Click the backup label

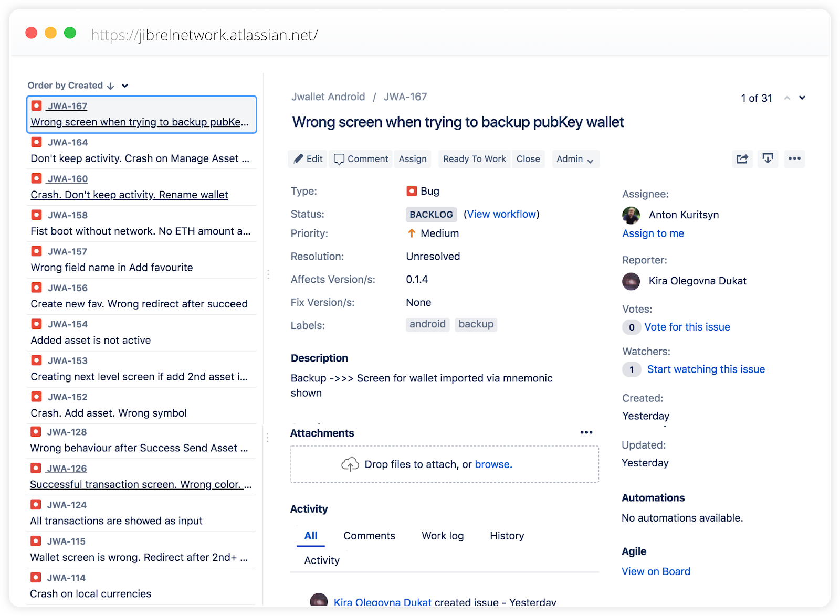[x=476, y=324]
